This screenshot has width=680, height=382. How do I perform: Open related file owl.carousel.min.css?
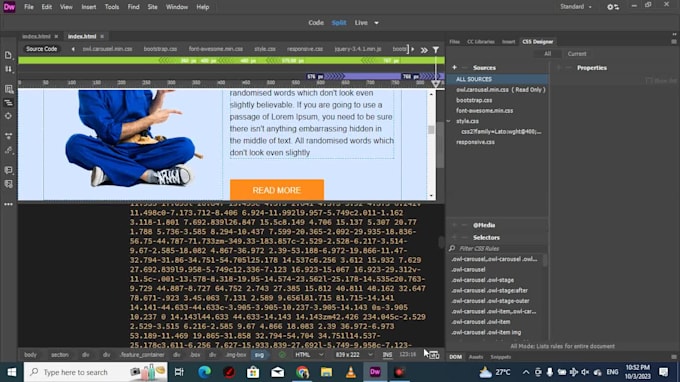pyautogui.click(x=107, y=49)
